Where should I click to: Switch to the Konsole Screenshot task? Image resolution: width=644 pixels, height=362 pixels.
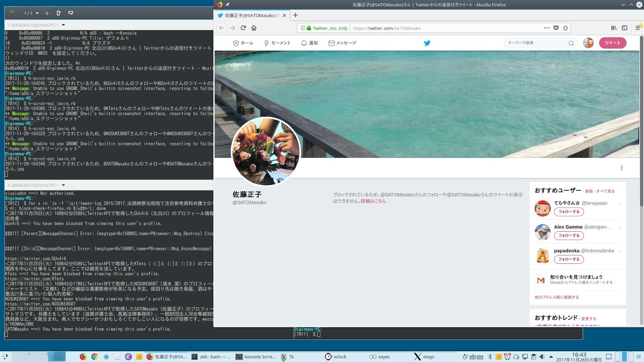click(x=256, y=357)
